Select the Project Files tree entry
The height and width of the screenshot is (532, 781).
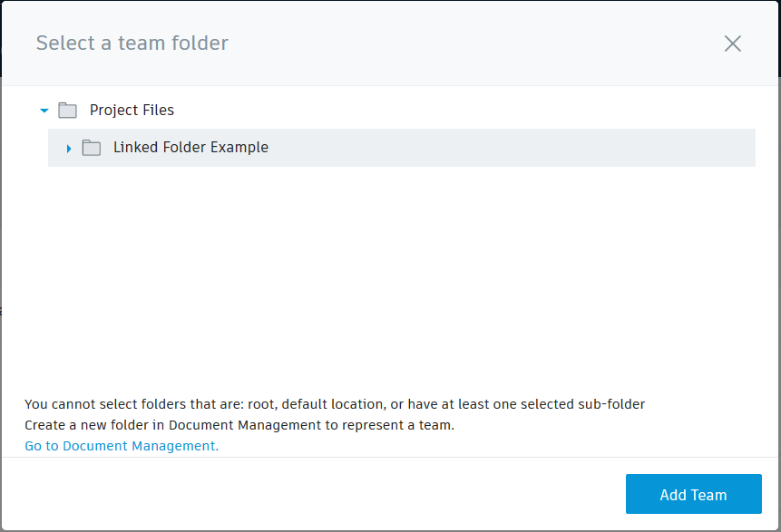pos(132,110)
